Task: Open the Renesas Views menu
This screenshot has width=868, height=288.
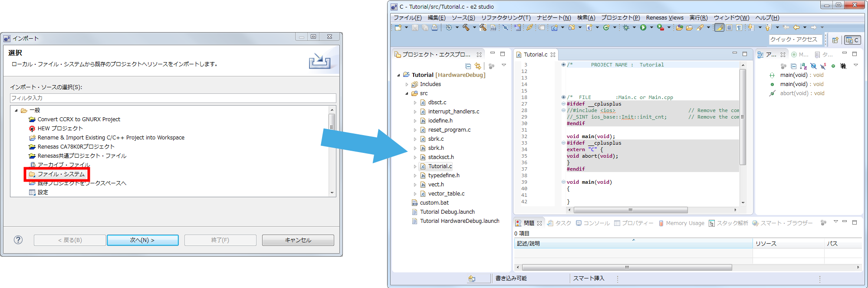Action: (664, 18)
